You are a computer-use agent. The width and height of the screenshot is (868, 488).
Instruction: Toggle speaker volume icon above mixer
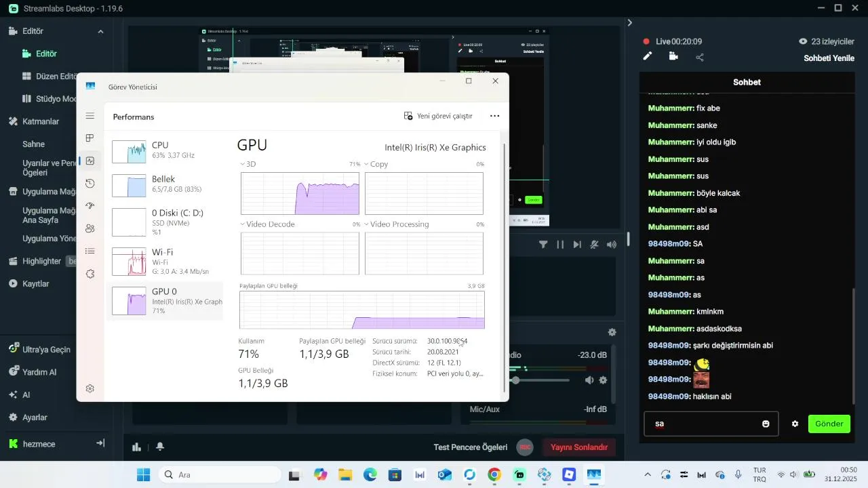(x=612, y=245)
